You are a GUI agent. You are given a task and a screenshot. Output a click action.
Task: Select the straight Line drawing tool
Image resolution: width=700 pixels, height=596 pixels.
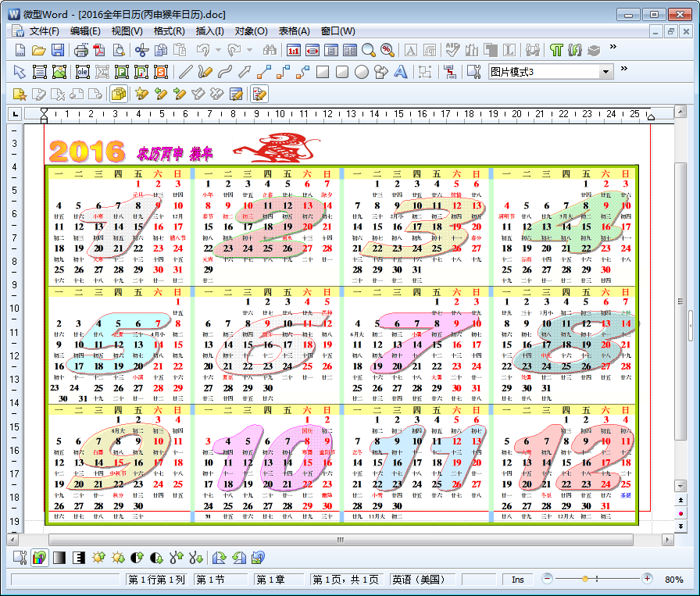[x=185, y=72]
